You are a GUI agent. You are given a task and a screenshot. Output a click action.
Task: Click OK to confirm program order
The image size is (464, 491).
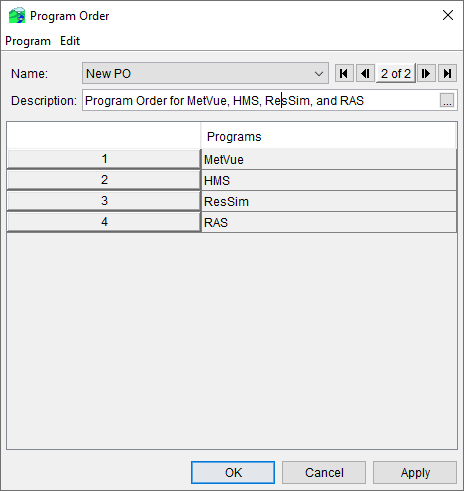tap(233, 472)
